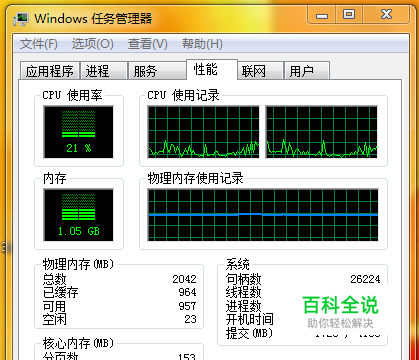Click the physical memory usage history graph

click(x=263, y=215)
